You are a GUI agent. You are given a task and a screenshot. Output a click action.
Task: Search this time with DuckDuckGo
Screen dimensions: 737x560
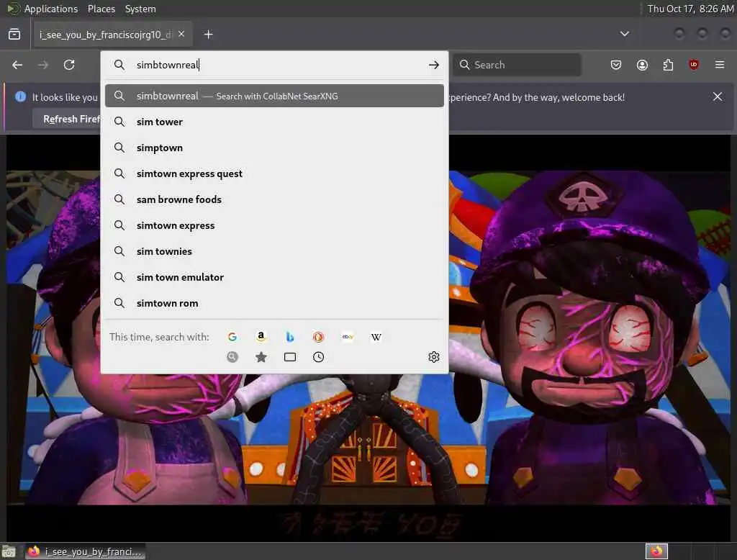point(318,337)
